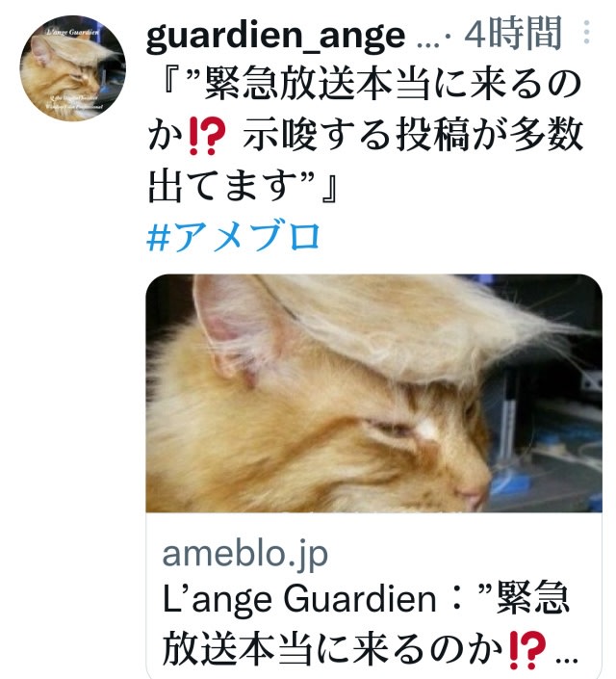Click the L'ange Guardien caption inside the avatar
The image size is (616, 679).
73,33
